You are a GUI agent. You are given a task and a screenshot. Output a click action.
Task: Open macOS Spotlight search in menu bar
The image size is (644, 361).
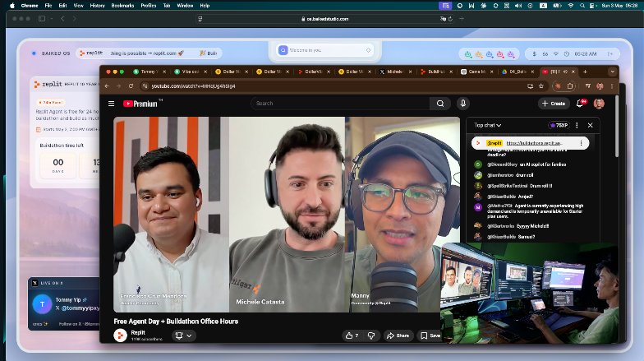click(582, 6)
